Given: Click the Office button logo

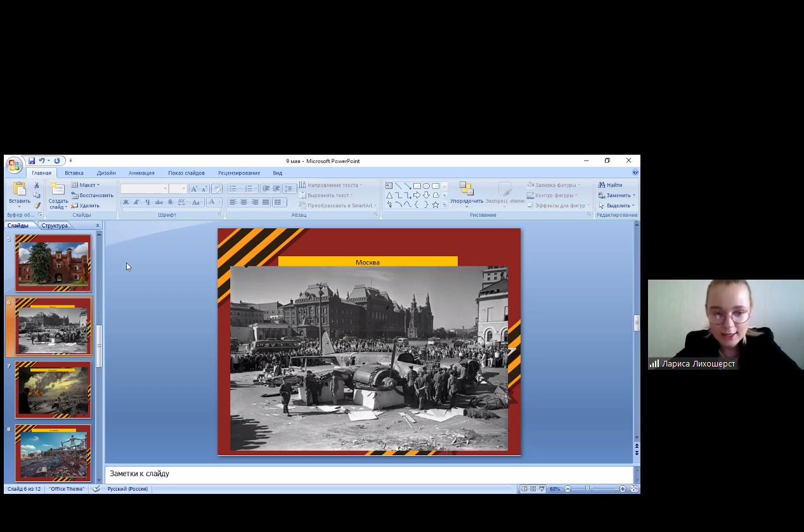Looking at the screenshot, I should tap(14, 165).
